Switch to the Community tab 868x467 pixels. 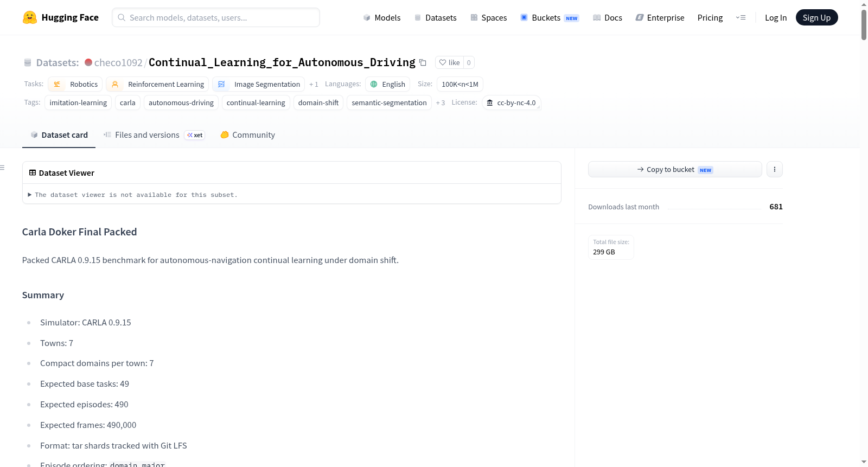coord(247,135)
